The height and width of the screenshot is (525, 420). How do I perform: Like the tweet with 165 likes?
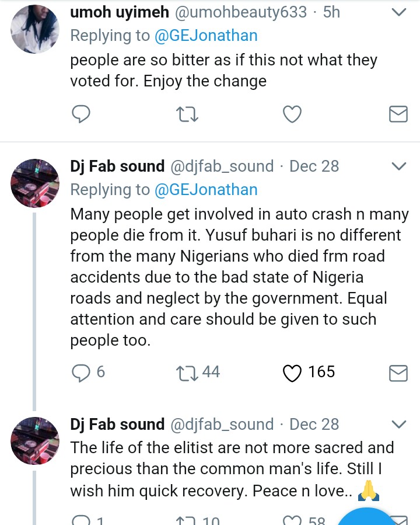(292, 373)
